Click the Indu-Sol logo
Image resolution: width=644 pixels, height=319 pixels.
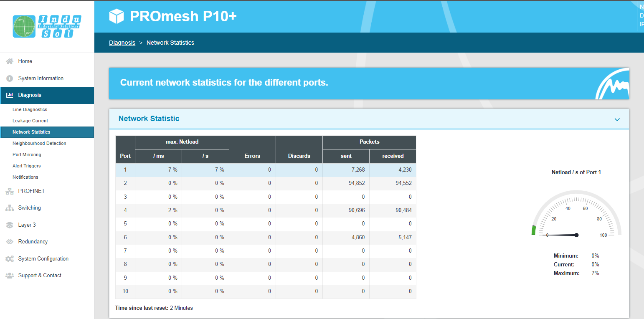pos(47,27)
